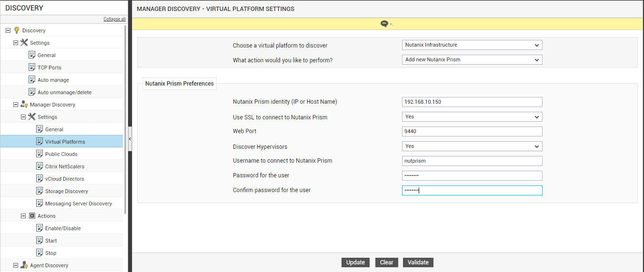Open Virtual Platforms settings page

pos(65,142)
